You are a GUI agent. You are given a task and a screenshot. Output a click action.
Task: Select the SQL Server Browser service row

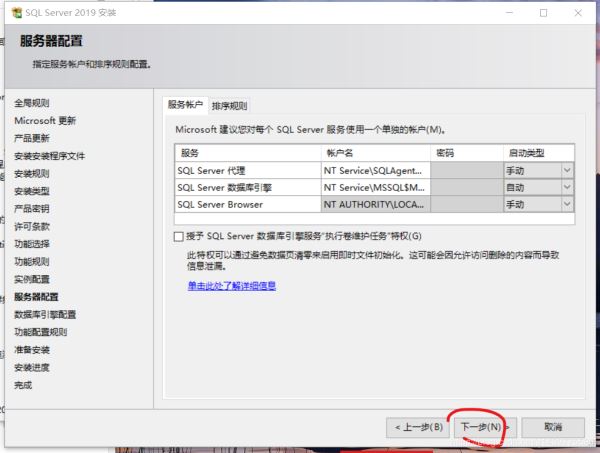tap(246, 203)
